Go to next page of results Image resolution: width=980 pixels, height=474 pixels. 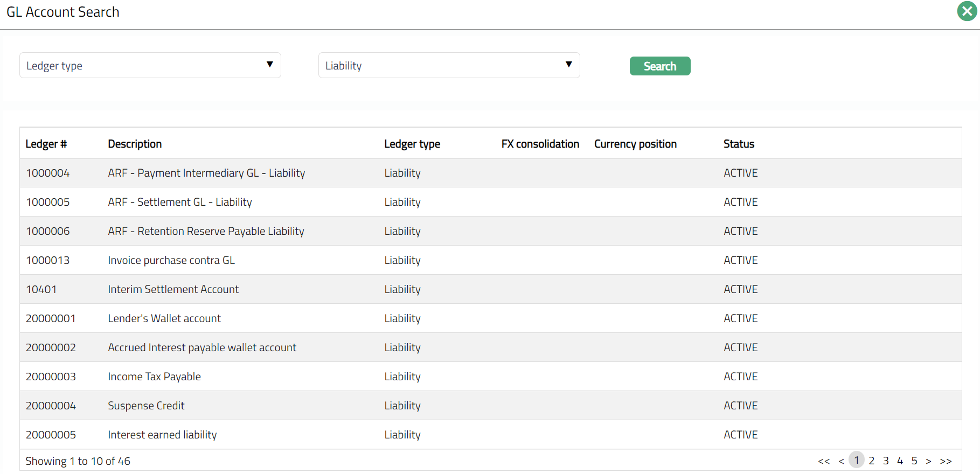tap(928, 461)
